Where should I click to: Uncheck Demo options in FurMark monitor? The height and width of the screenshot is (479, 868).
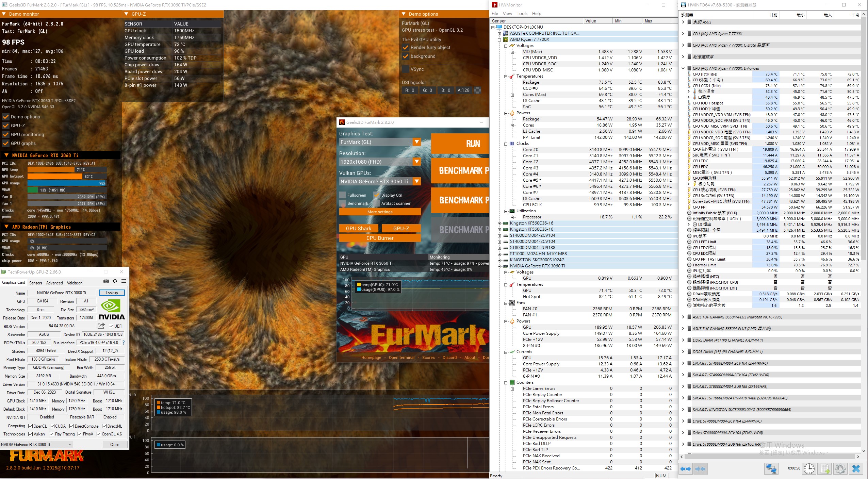[x=6, y=117]
